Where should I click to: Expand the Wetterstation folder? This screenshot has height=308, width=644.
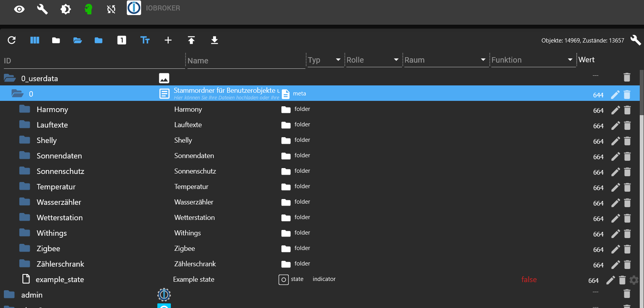[x=25, y=217]
